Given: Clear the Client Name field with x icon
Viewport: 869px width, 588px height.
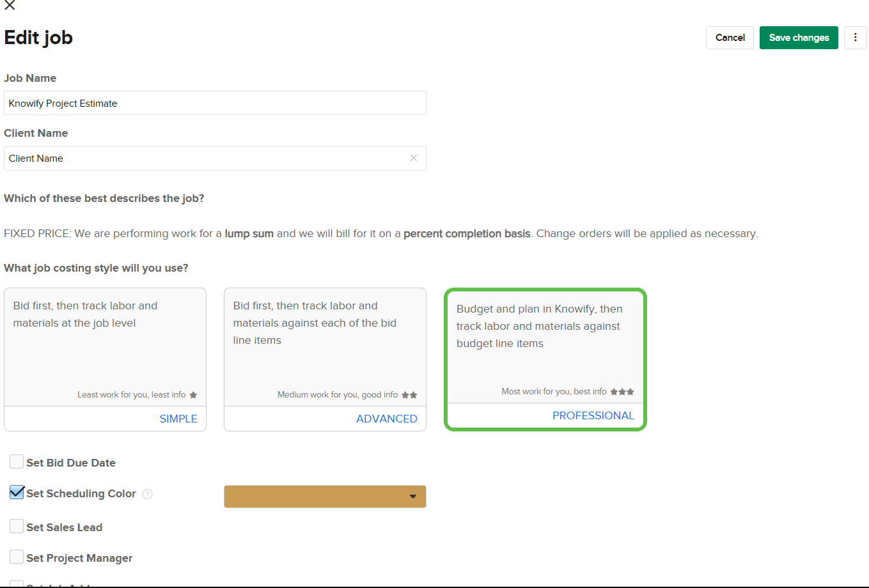Looking at the screenshot, I should pyautogui.click(x=414, y=158).
